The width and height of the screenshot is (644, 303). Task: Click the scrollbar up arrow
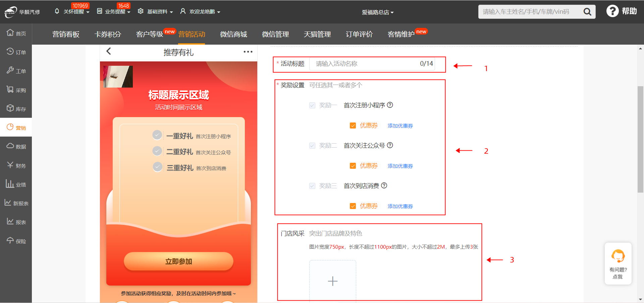pyautogui.click(x=640, y=49)
